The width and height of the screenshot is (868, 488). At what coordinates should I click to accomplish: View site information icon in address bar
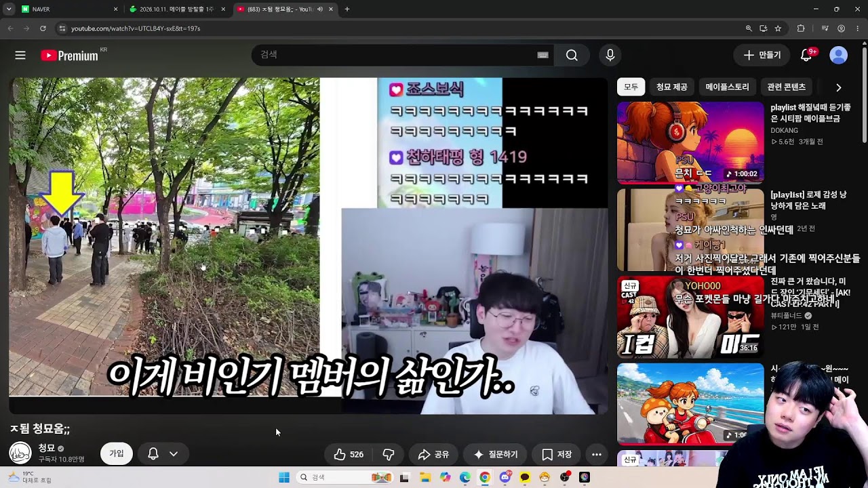pyautogui.click(x=62, y=28)
